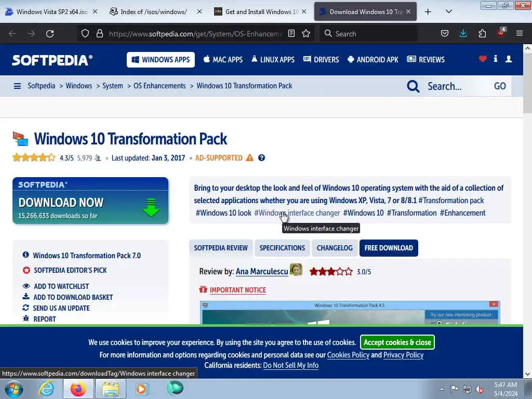The width and height of the screenshot is (532, 399).
Task: Click the REPORT link
Action: [45, 319]
